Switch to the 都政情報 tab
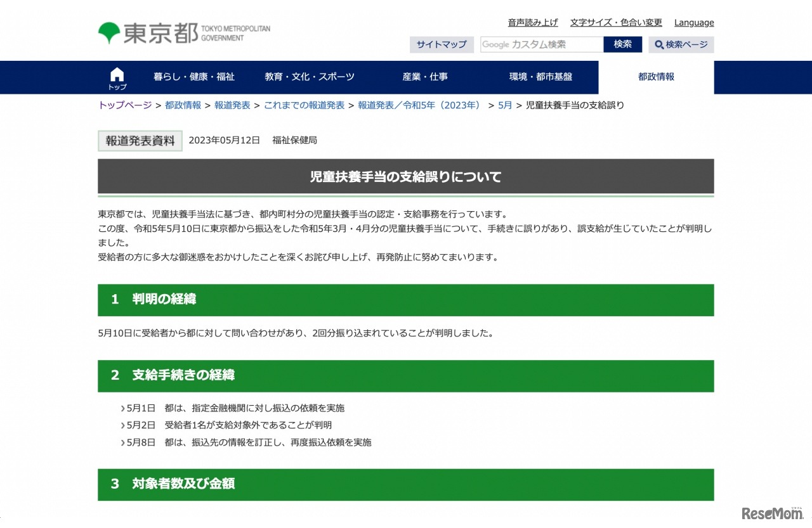 pos(656,77)
